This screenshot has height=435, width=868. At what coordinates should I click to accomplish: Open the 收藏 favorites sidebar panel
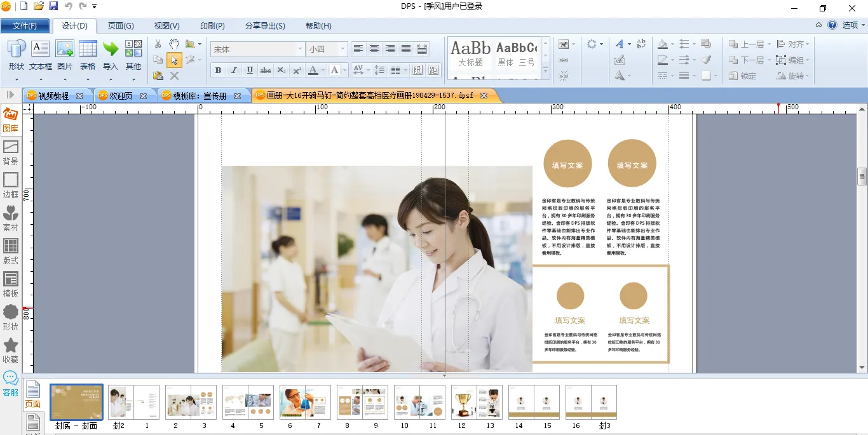point(11,351)
